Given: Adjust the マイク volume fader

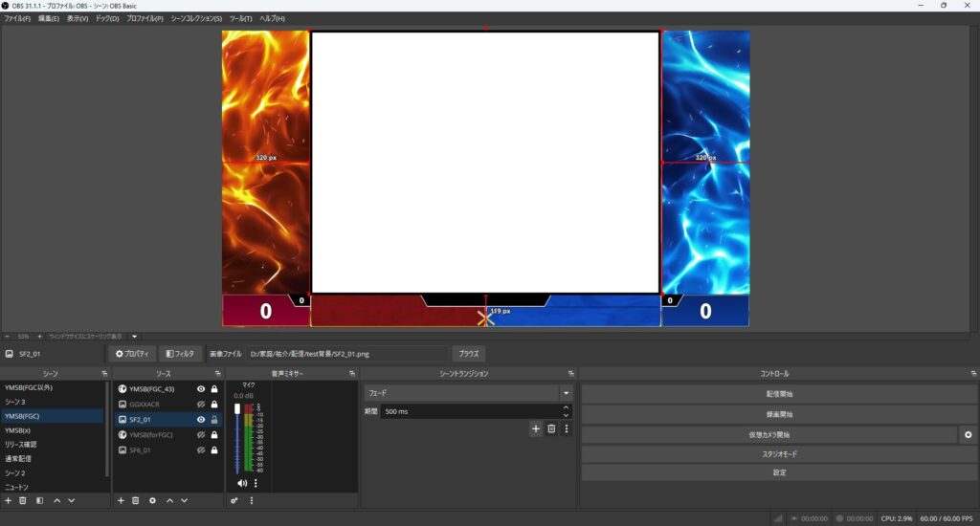Looking at the screenshot, I should click(237, 409).
